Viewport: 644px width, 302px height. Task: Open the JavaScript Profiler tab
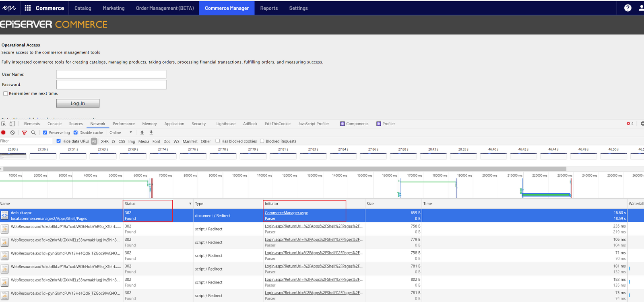(314, 124)
